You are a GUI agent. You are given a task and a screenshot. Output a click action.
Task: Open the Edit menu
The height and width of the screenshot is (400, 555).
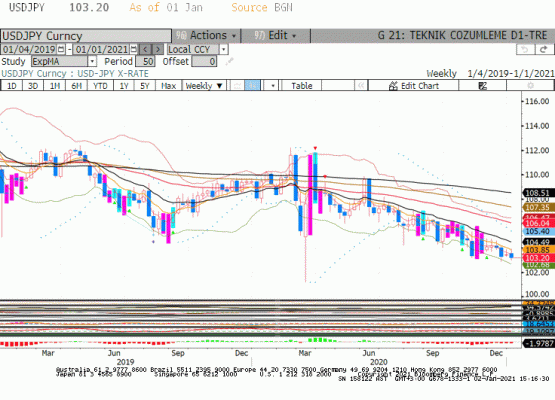[x=275, y=35]
